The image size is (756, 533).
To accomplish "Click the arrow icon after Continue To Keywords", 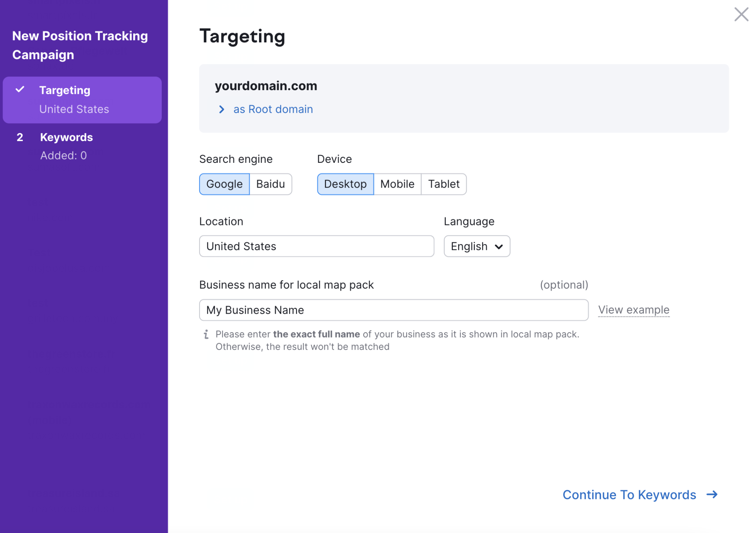I will [712, 494].
